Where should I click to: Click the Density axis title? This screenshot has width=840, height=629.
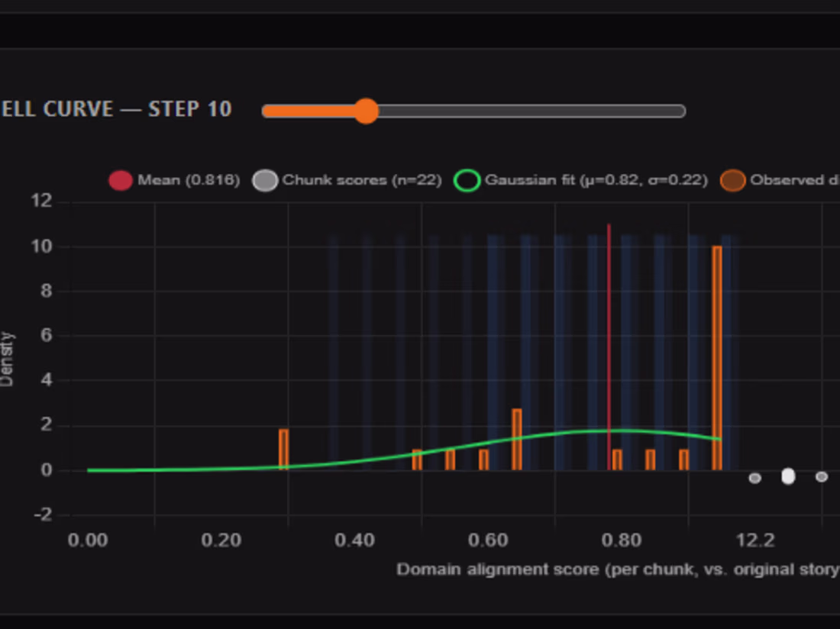pyautogui.click(x=6, y=359)
